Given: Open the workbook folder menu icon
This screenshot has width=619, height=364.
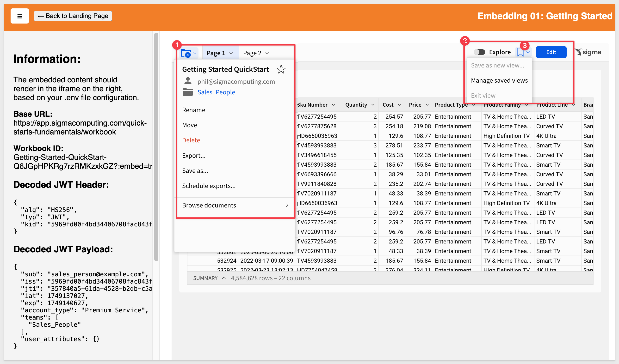Looking at the screenshot, I should coord(189,53).
